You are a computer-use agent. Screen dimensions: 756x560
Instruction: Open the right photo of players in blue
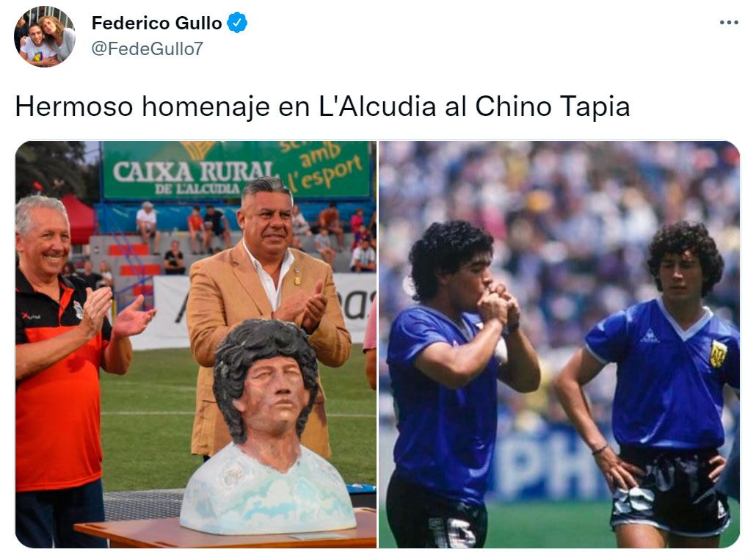(559, 344)
